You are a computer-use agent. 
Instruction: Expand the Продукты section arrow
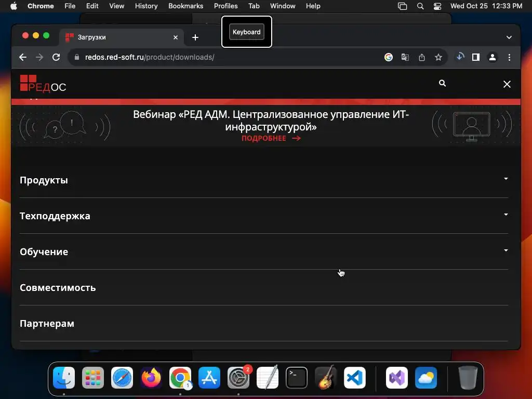(x=506, y=179)
